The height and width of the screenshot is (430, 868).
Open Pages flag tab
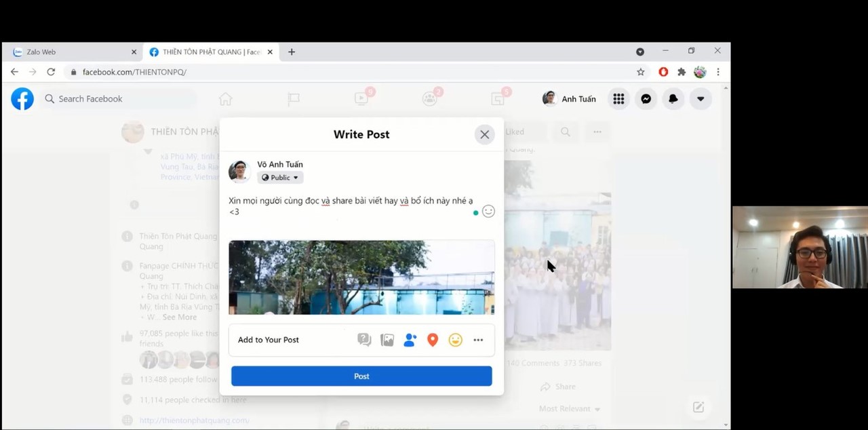(294, 99)
